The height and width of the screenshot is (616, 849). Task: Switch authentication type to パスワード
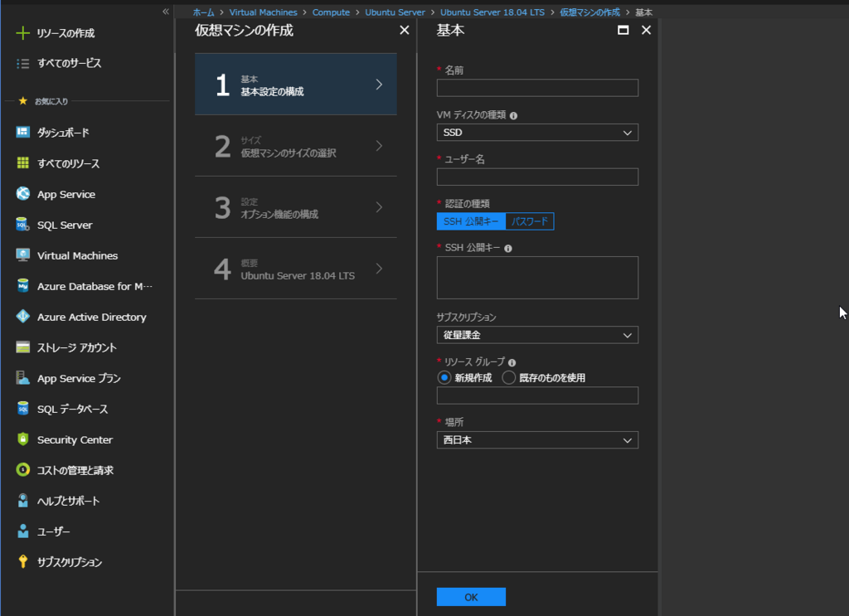pyautogui.click(x=530, y=221)
